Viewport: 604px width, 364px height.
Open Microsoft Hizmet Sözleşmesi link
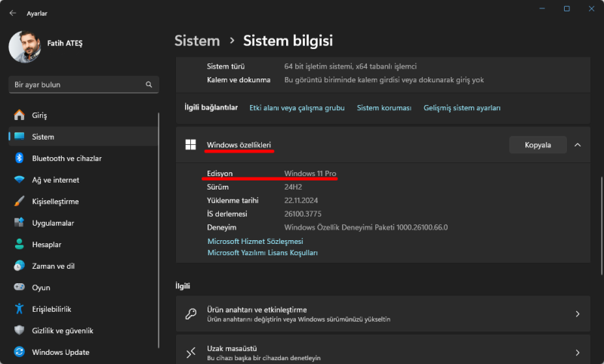coord(255,241)
